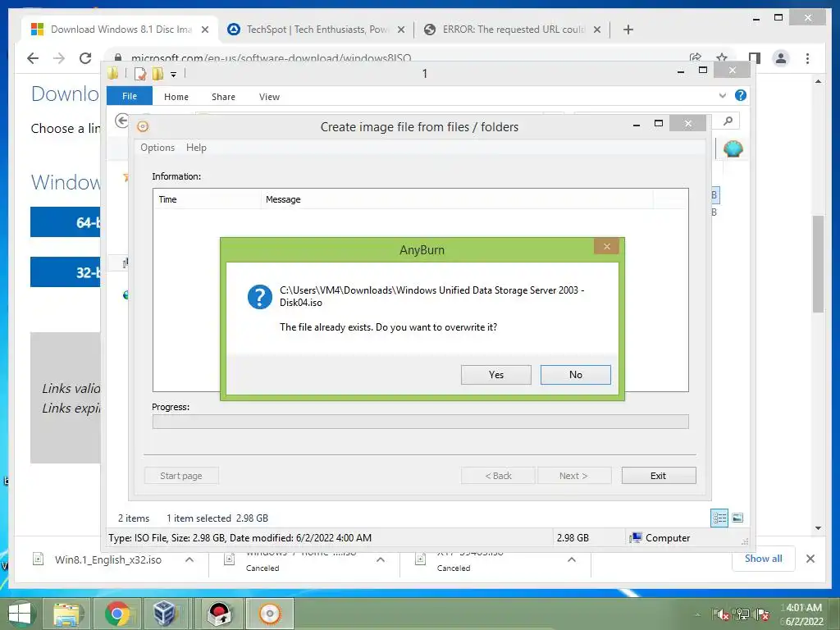The width and height of the screenshot is (840, 630).
Task: Bookmark this page with star icon
Action: coord(722,57)
